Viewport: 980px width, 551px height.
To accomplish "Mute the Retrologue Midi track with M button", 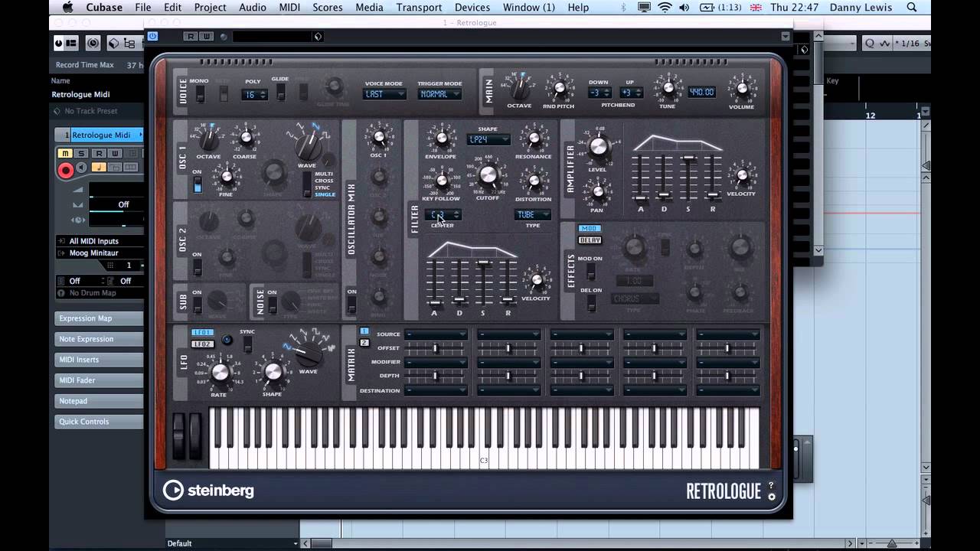I will pos(65,154).
